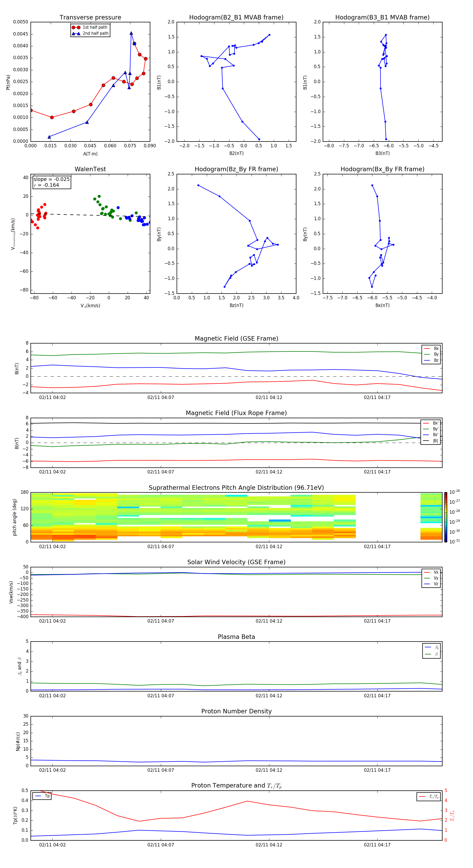This screenshot has height=868, width=473.
Task: Click the 'VA(km/s)' x-axis label
Action: pos(90,306)
